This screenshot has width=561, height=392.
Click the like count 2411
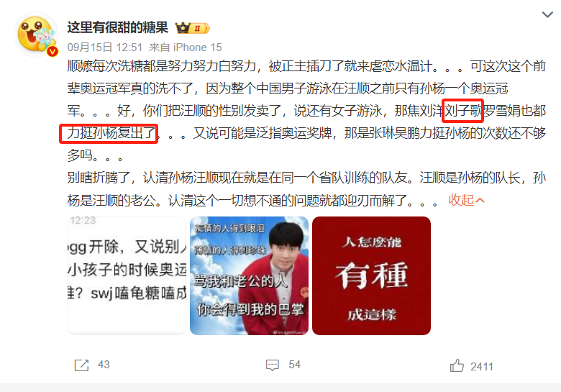pos(482,367)
